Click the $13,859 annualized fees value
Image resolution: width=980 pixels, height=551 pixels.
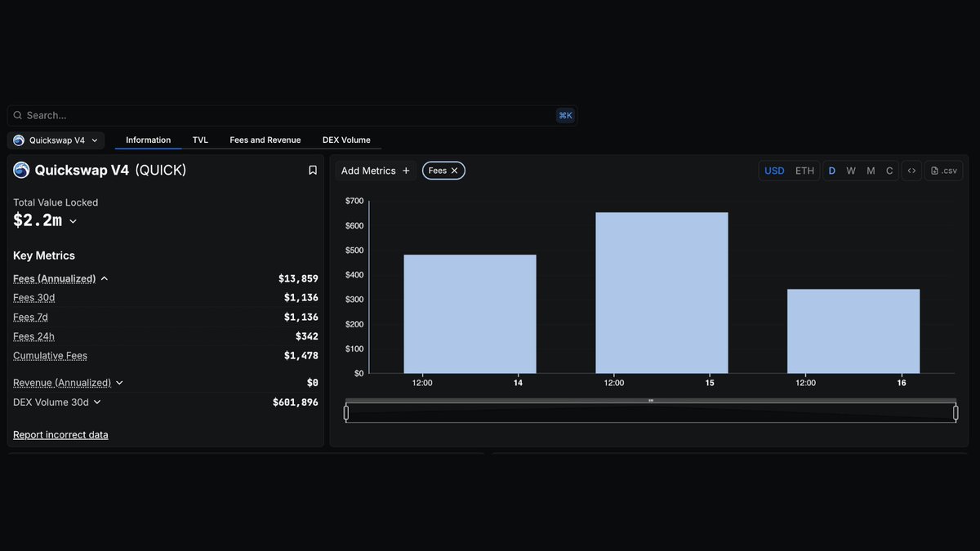click(x=298, y=279)
